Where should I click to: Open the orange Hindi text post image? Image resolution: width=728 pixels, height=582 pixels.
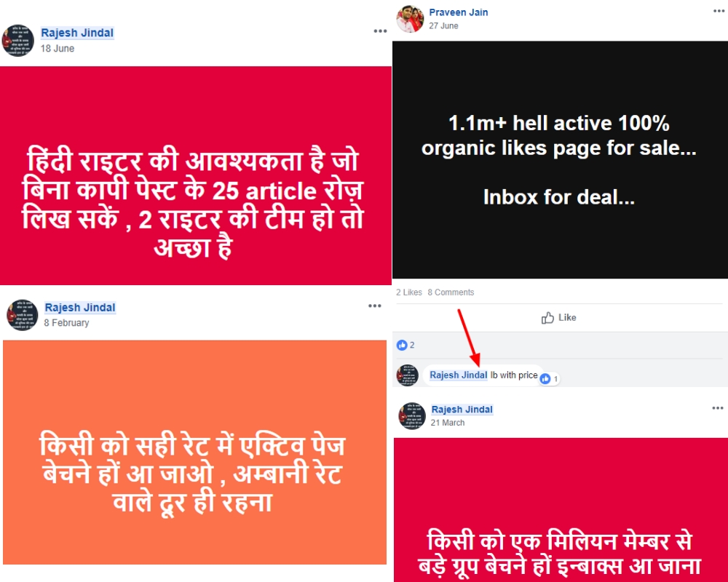point(194,453)
